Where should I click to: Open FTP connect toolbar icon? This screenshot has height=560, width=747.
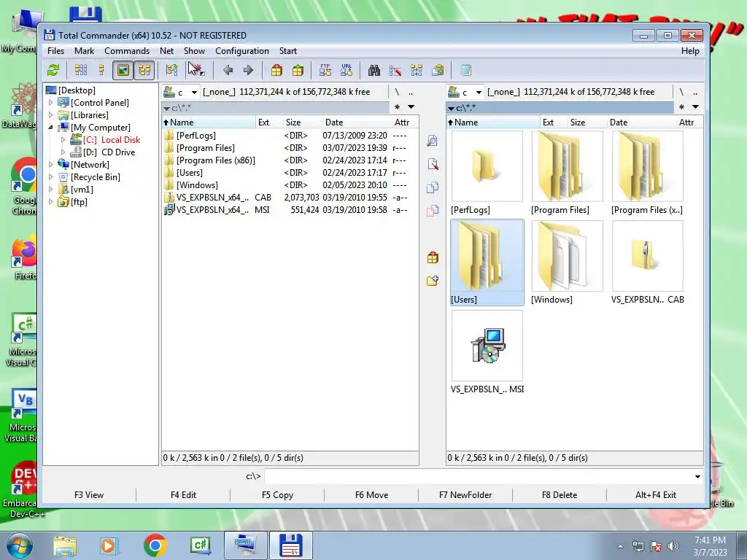click(x=325, y=71)
